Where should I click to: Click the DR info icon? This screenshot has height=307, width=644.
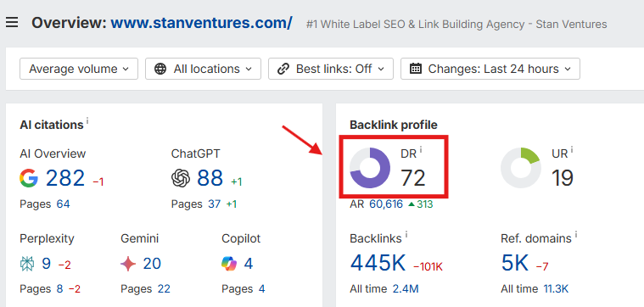pos(421,151)
